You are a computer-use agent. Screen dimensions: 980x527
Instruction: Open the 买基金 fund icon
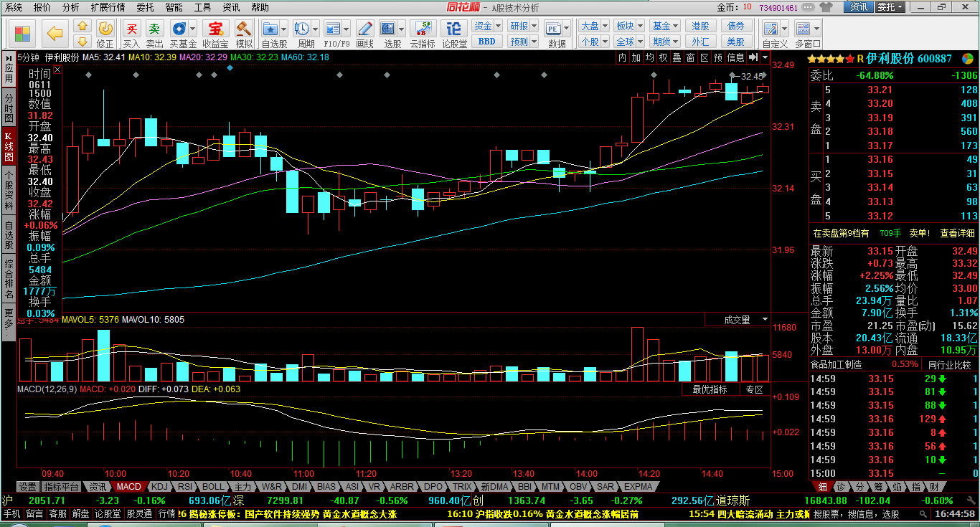tap(179, 29)
